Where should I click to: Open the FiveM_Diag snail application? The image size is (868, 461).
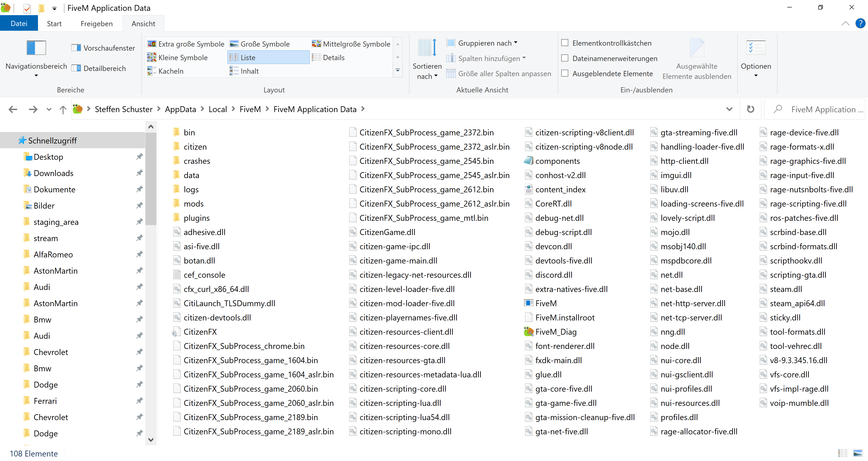point(550,332)
